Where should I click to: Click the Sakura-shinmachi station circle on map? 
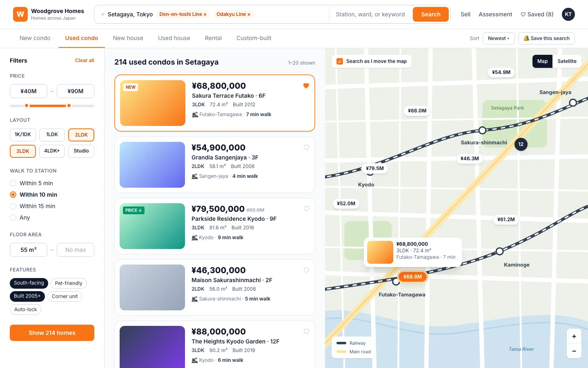pos(482,130)
